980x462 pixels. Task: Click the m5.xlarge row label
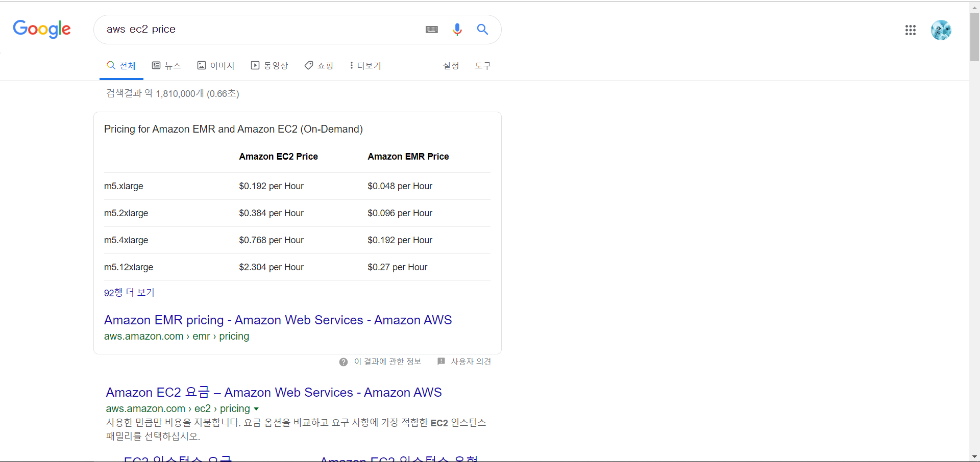(x=124, y=186)
